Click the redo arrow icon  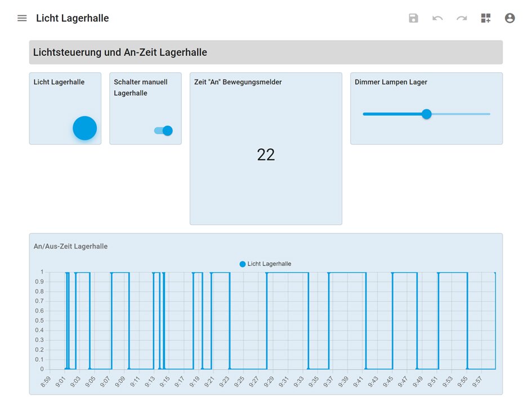pyautogui.click(x=462, y=18)
